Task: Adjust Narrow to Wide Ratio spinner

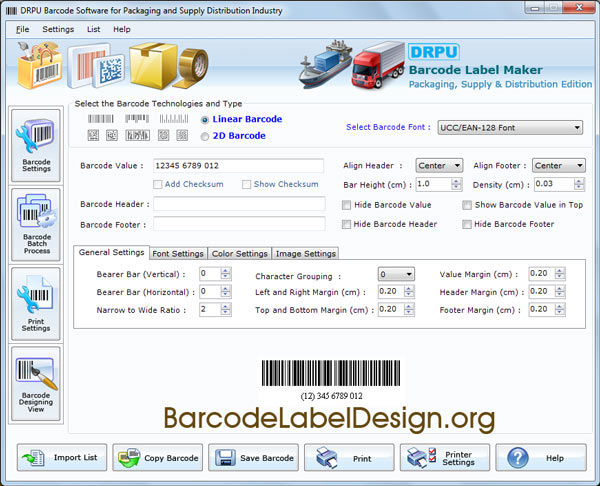Action: coord(226,309)
